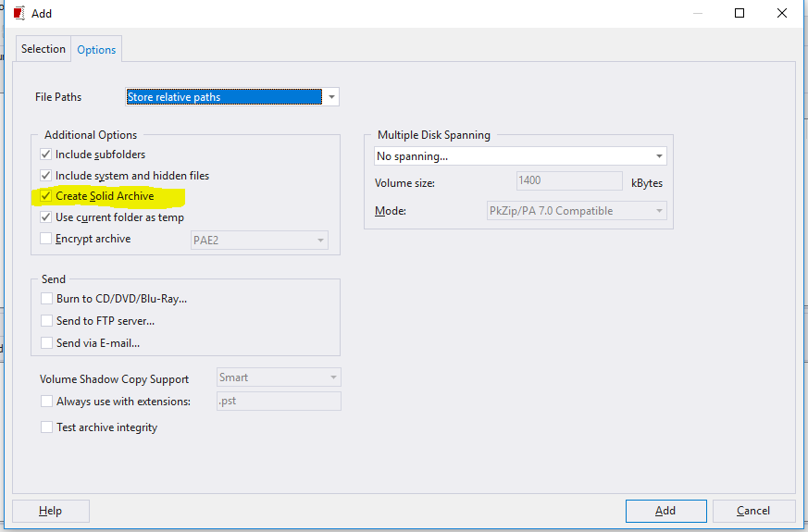Minimize the Add dialog

point(698,13)
